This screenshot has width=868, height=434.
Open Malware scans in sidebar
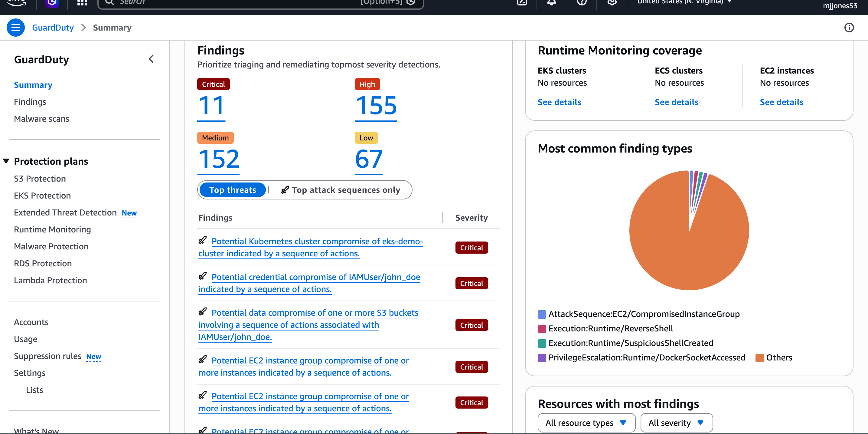pyautogui.click(x=41, y=119)
